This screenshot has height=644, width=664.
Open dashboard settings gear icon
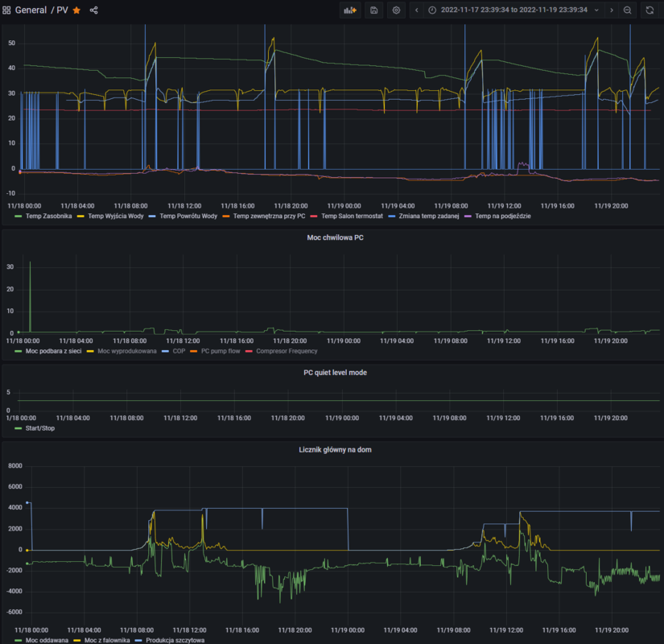[x=396, y=10]
